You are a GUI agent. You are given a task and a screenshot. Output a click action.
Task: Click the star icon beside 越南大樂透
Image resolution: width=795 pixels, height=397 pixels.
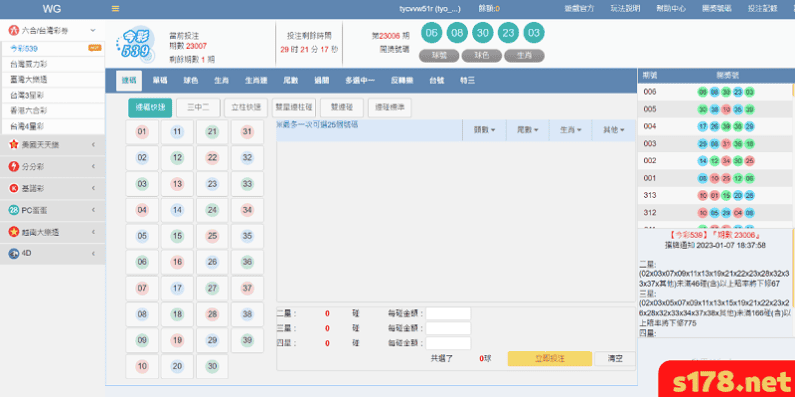point(14,232)
